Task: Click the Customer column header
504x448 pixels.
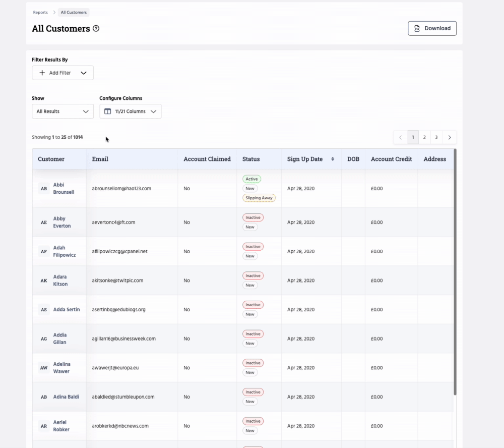Action: [51, 159]
